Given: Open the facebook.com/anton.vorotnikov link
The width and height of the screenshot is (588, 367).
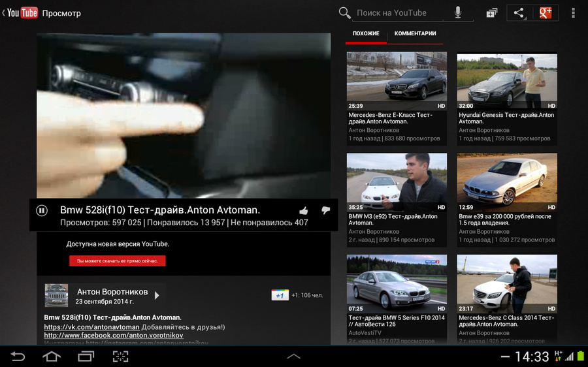Looking at the screenshot, I should 114,335.
